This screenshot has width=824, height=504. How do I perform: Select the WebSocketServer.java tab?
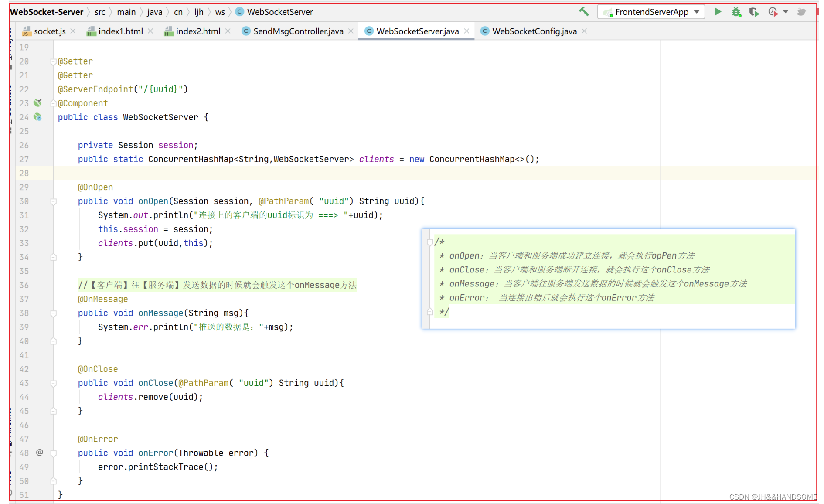point(418,31)
